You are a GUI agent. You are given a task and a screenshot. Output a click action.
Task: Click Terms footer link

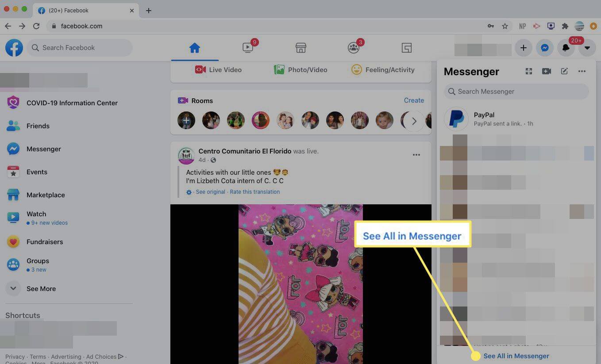click(38, 356)
